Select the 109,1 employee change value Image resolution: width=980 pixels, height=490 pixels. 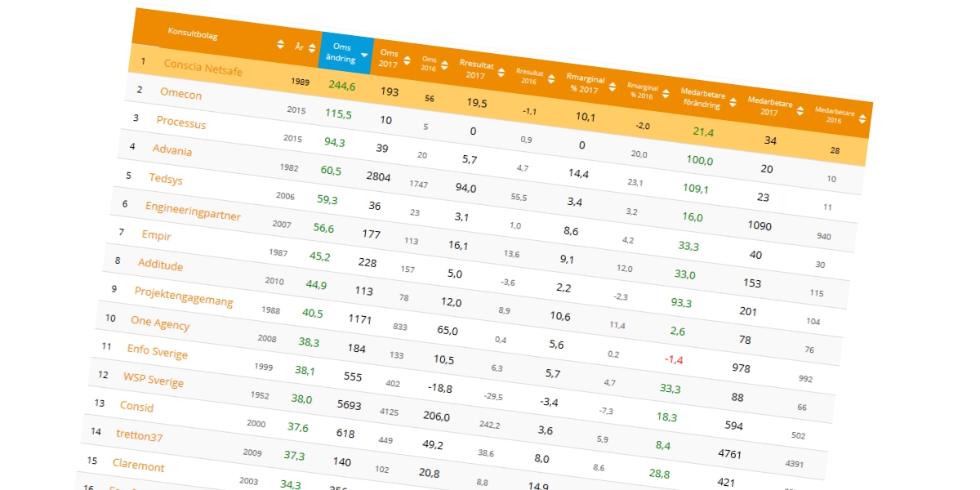(696, 189)
